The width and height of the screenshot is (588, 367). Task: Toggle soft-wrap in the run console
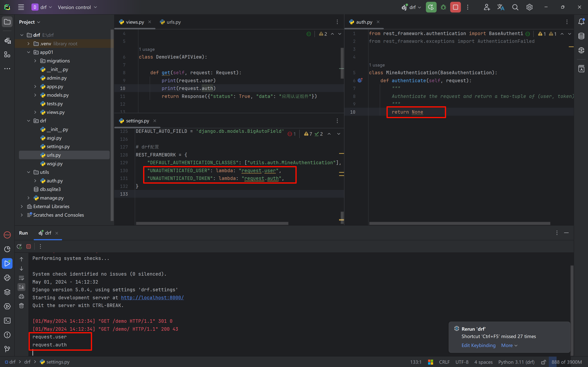tap(21, 278)
